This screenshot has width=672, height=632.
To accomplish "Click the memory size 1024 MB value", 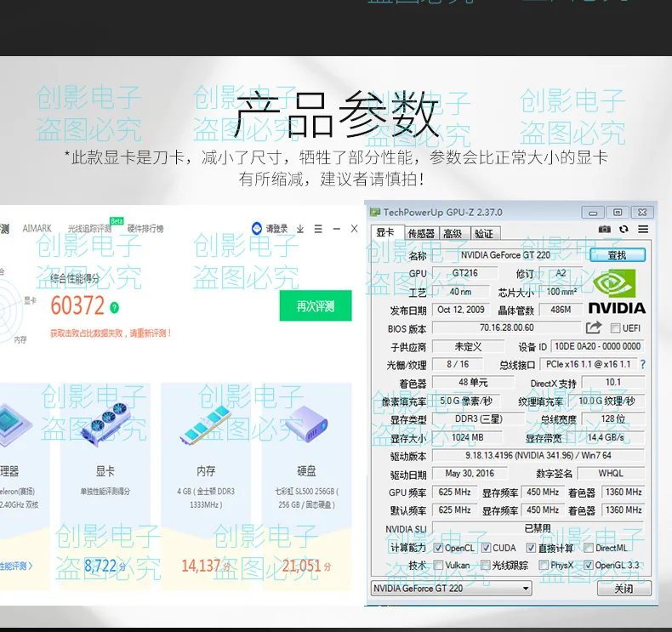I will (467, 437).
